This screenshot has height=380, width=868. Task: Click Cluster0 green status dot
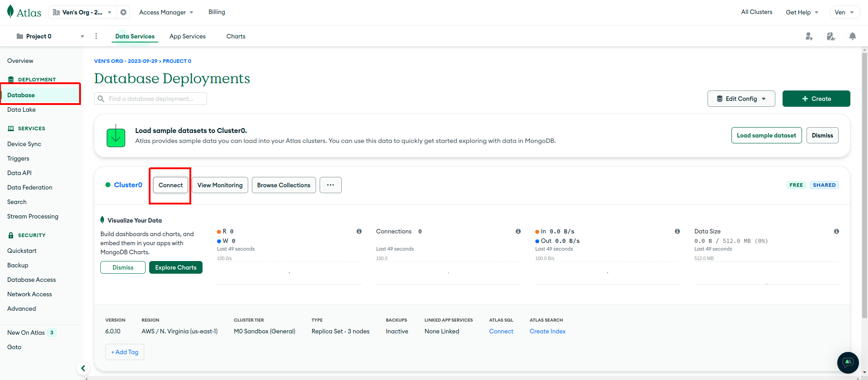pos(108,185)
